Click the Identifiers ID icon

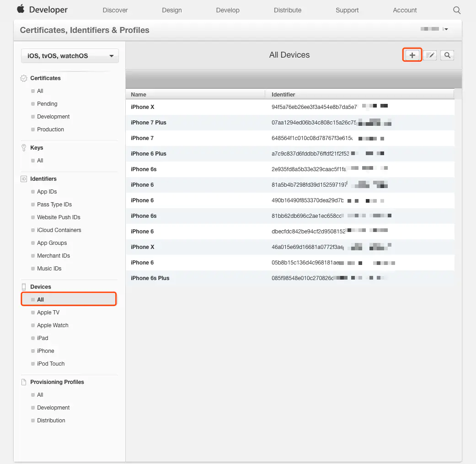click(x=24, y=178)
